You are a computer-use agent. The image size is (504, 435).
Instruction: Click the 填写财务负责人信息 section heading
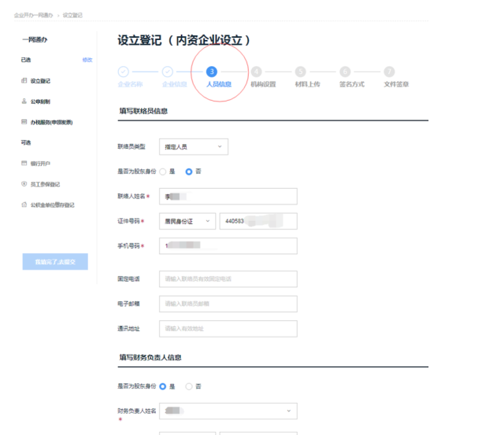(150, 357)
